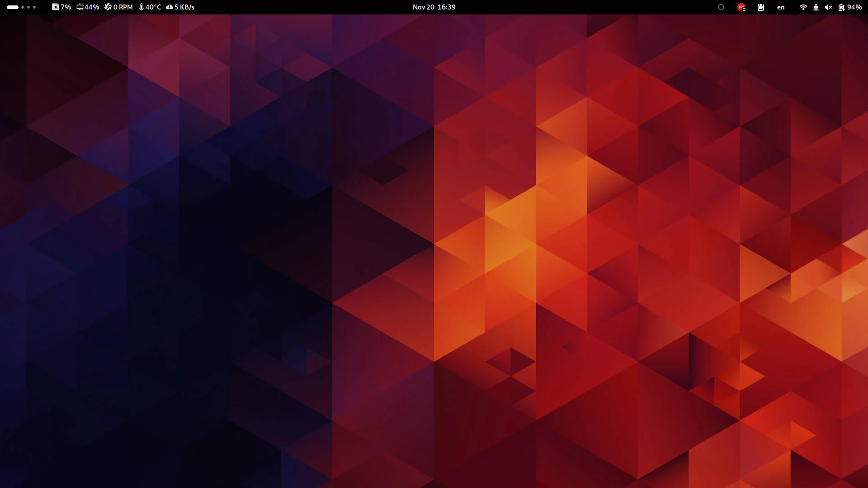Open the MEGA sync tray icon
The height and width of the screenshot is (488, 868).
tap(741, 7)
